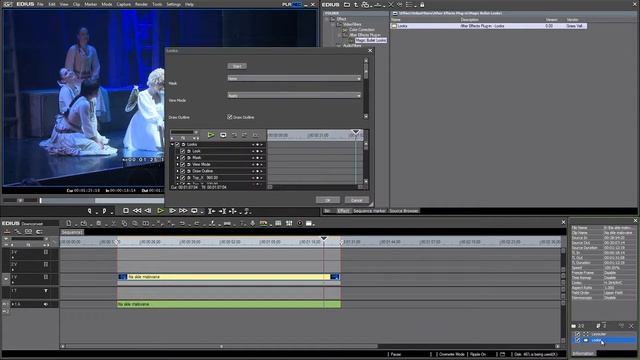This screenshot has width=640, height=360.
Task: Expand the 2V track arrow in timeline
Action: click(x=13, y=269)
